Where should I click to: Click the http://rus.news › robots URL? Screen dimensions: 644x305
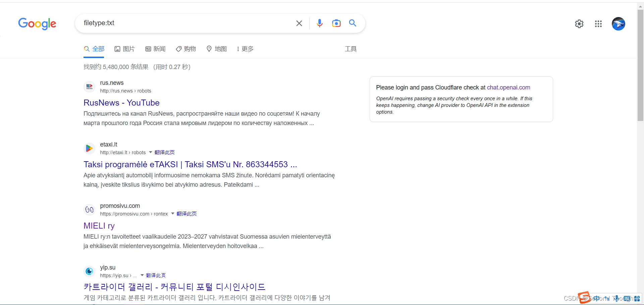(125, 91)
